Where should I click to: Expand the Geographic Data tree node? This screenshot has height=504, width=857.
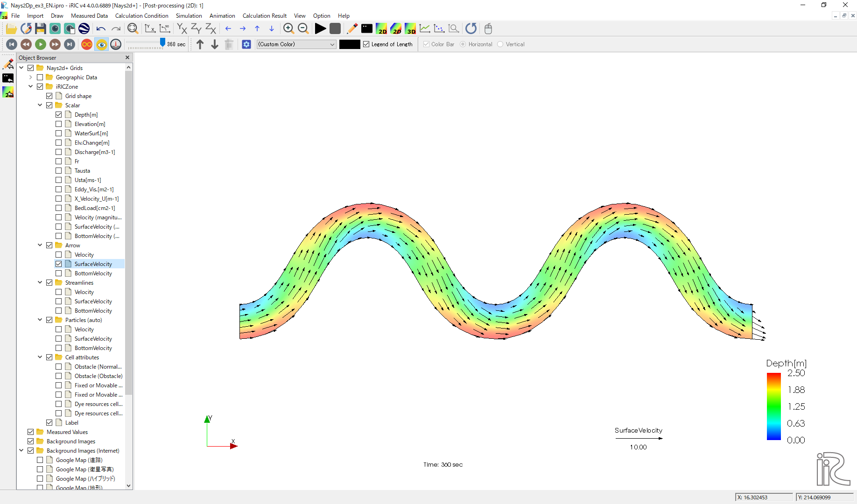coord(31,77)
